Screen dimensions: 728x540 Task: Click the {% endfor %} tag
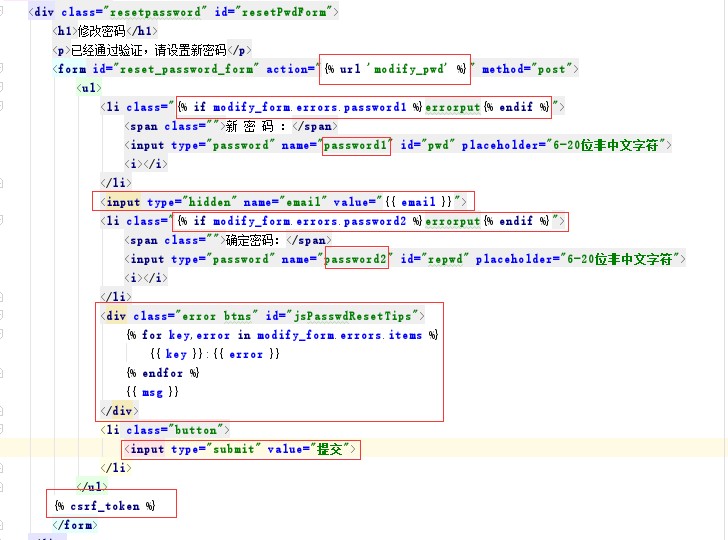tap(163, 373)
